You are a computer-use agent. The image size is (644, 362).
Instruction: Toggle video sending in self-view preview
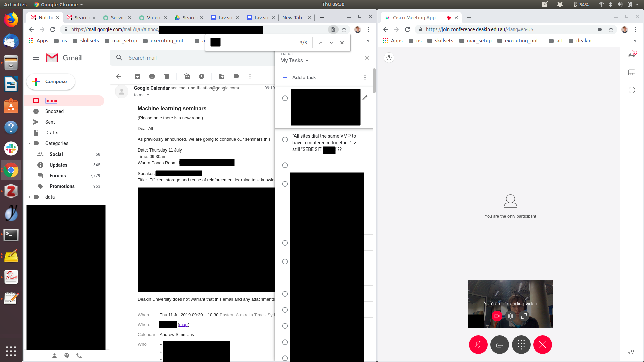click(497, 316)
